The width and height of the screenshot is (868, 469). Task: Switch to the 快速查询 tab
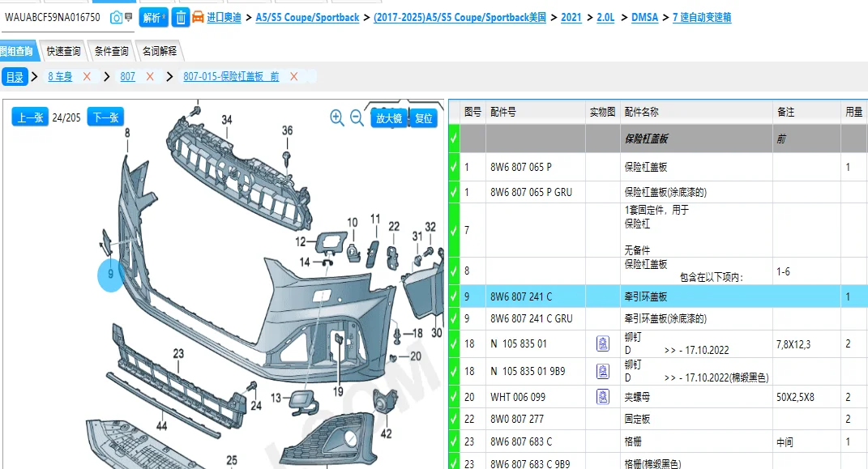point(63,51)
